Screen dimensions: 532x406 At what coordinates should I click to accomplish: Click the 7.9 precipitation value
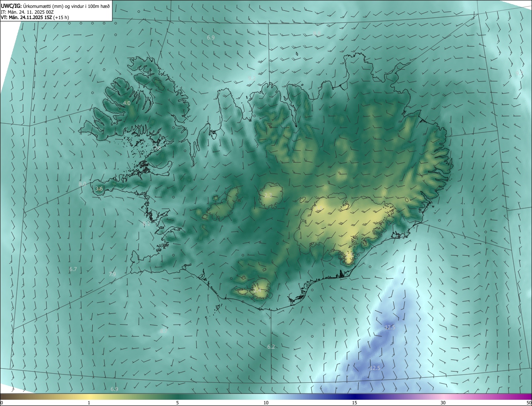(112, 274)
